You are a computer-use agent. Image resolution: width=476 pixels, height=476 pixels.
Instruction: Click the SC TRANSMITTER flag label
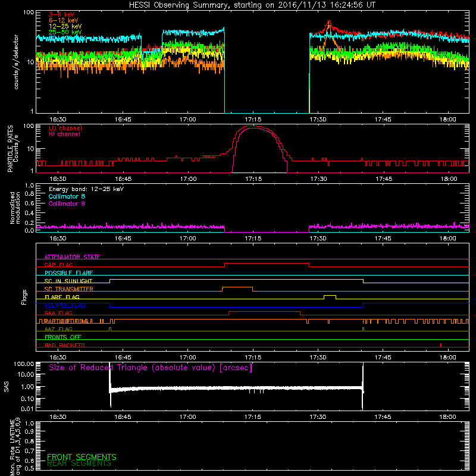tap(69, 289)
